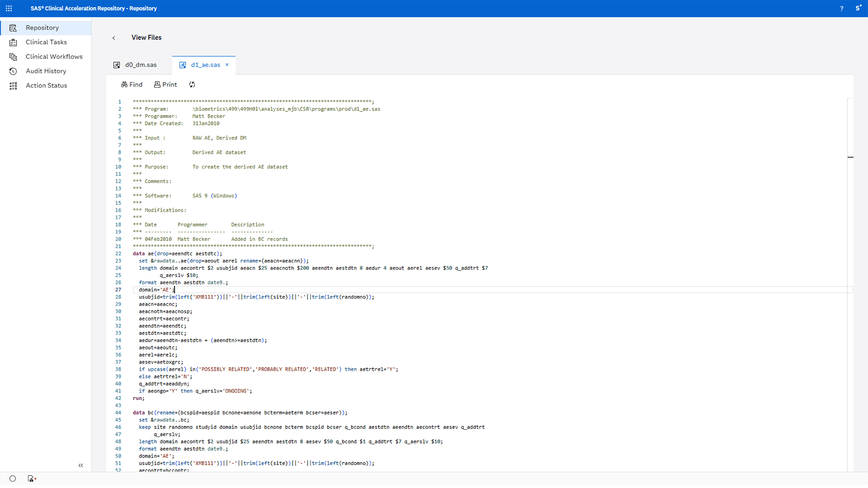Refresh the d1_ae.sas file view

pyautogui.click(x=191, y=84)
